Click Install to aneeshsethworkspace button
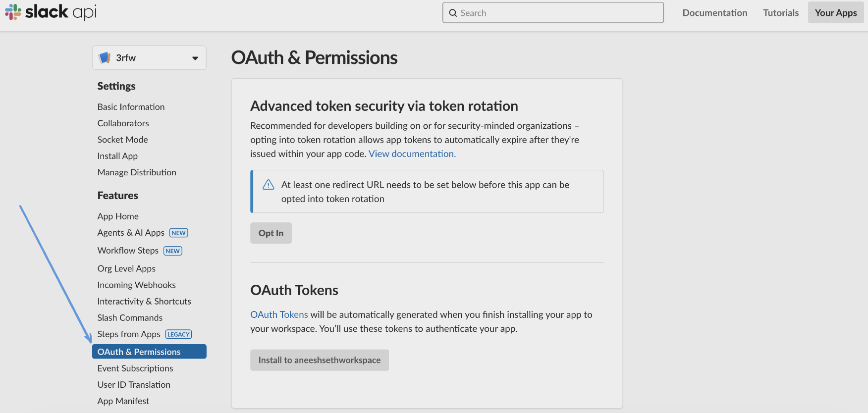Viewport: 868px width, 413px height. 319,360
